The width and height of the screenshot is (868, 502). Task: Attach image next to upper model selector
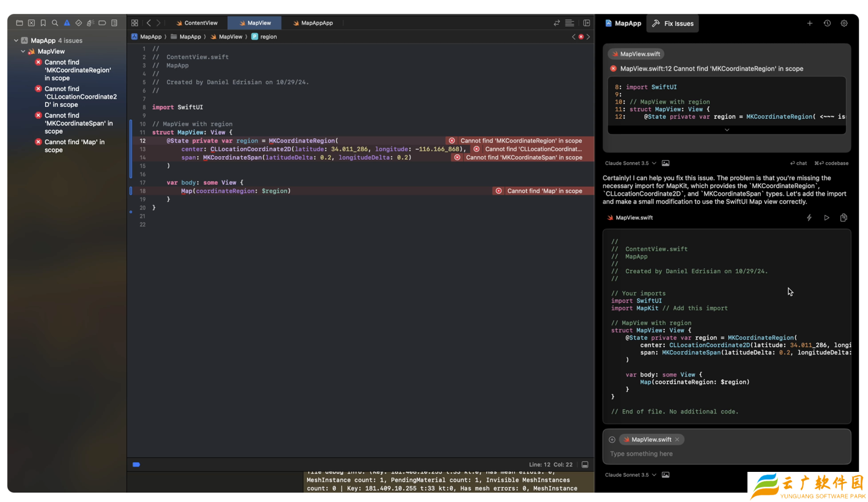pos(665,163)
